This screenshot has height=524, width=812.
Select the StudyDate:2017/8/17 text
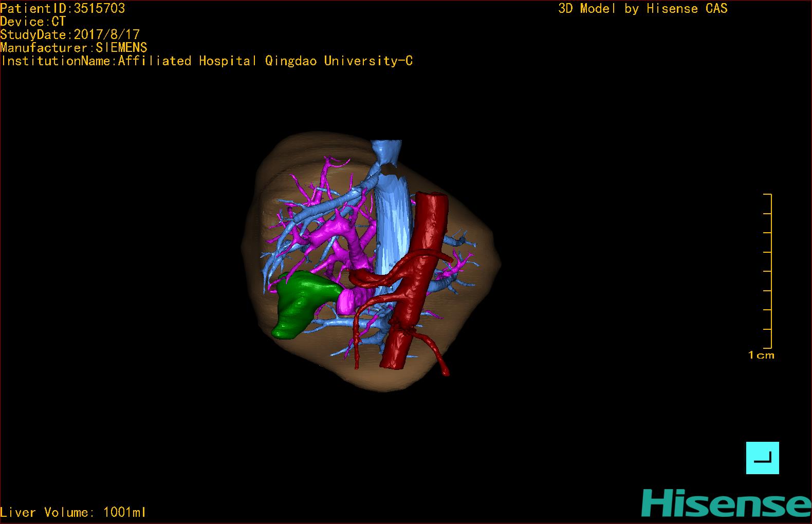coord(70,34)
